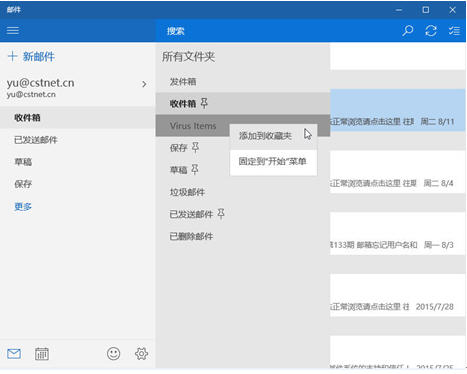Select 收件箱 in the all folders list
The image size is (467, 374).
243,103
